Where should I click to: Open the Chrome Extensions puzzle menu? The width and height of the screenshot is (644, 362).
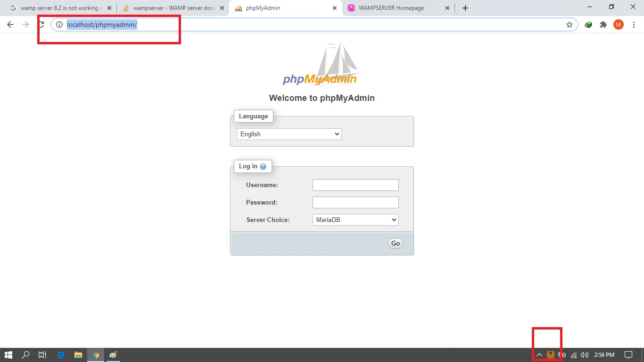coord(603,25)
